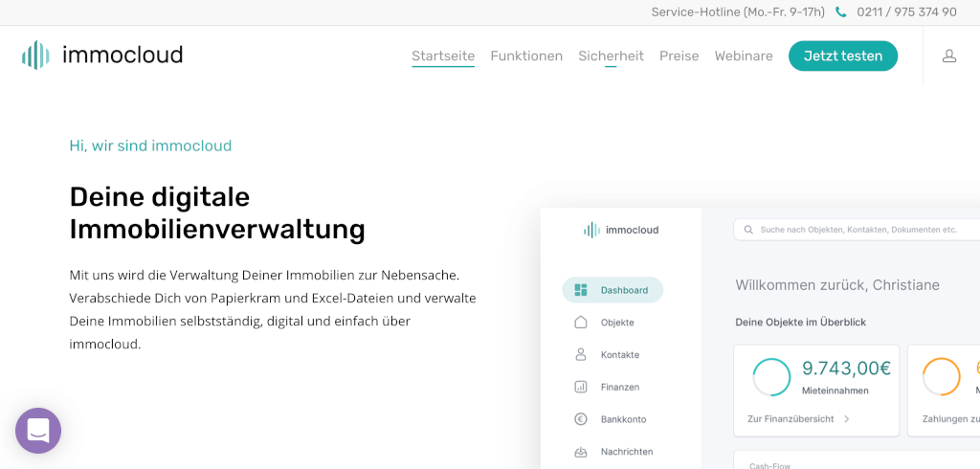This screenshot has height=469, width=980.
Task: Click the Kontakte person icon
Action: tap(581, 354)
